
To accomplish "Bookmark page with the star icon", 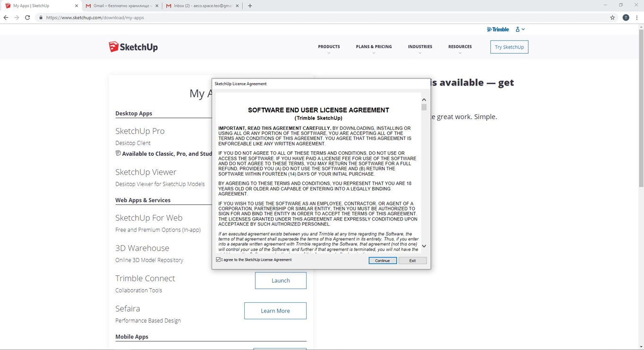I will tap(612, 17).
